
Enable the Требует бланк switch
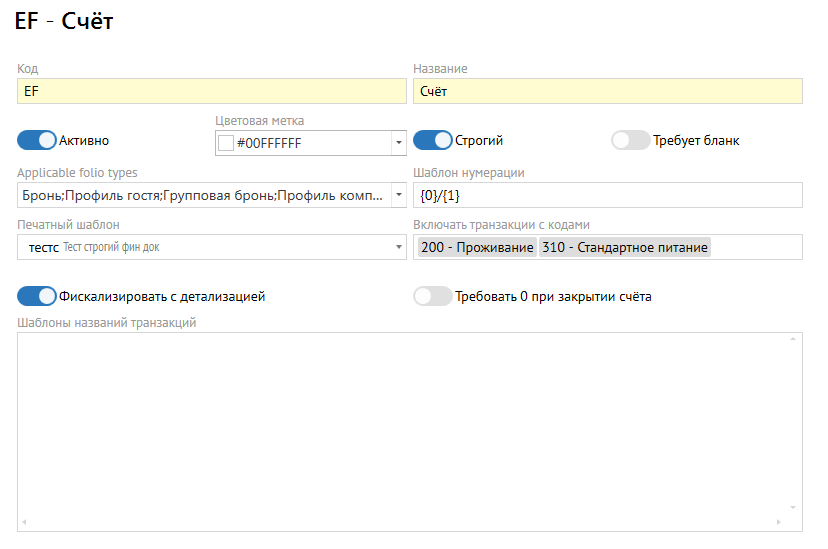tap(631, 140)
